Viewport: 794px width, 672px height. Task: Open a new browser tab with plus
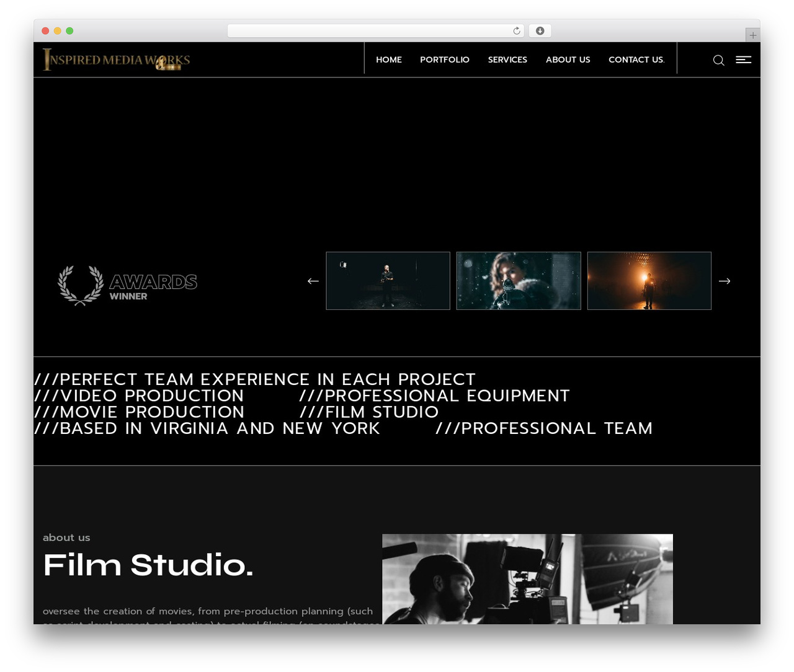752,35
